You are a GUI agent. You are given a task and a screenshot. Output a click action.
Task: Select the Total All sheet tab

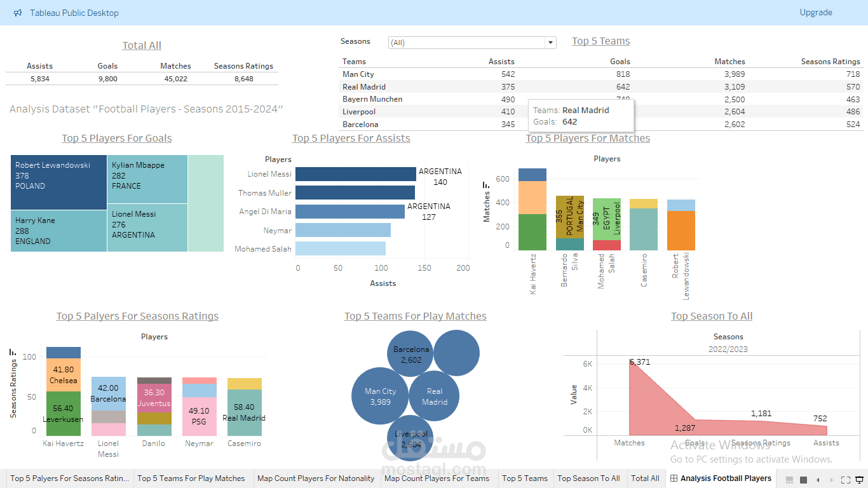(x=645, y=478)
